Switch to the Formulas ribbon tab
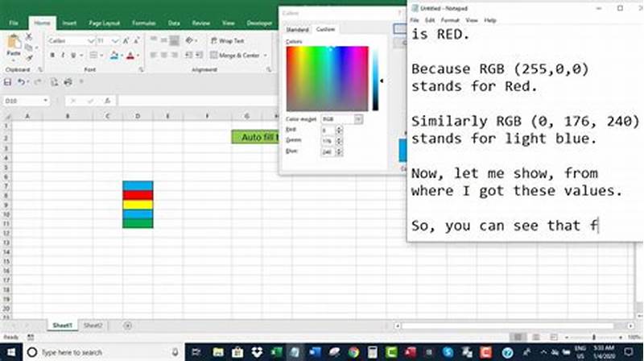The height and width of the screenshot is (361, 644). point(144,23)
